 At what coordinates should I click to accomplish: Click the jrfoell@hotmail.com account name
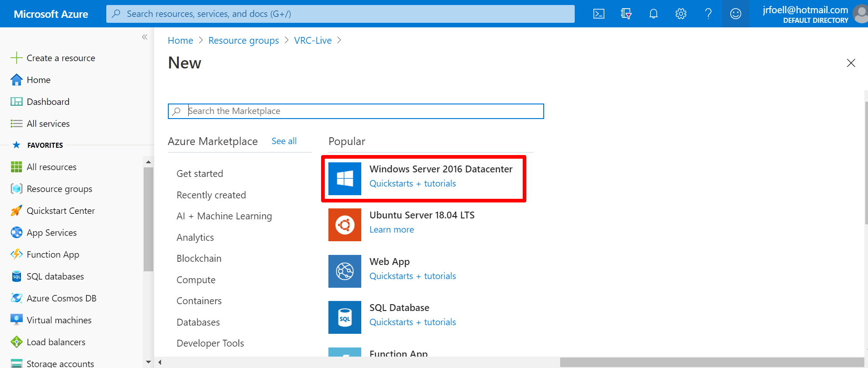(806, 10)
